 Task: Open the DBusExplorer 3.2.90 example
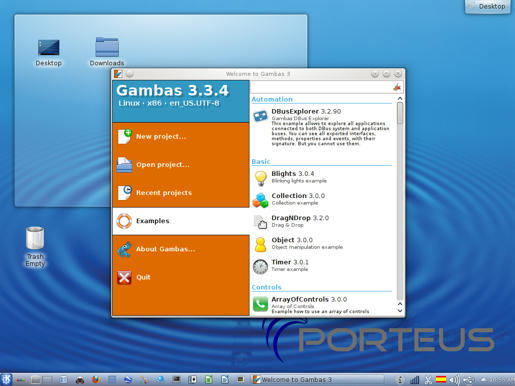(x=322, y=127)
